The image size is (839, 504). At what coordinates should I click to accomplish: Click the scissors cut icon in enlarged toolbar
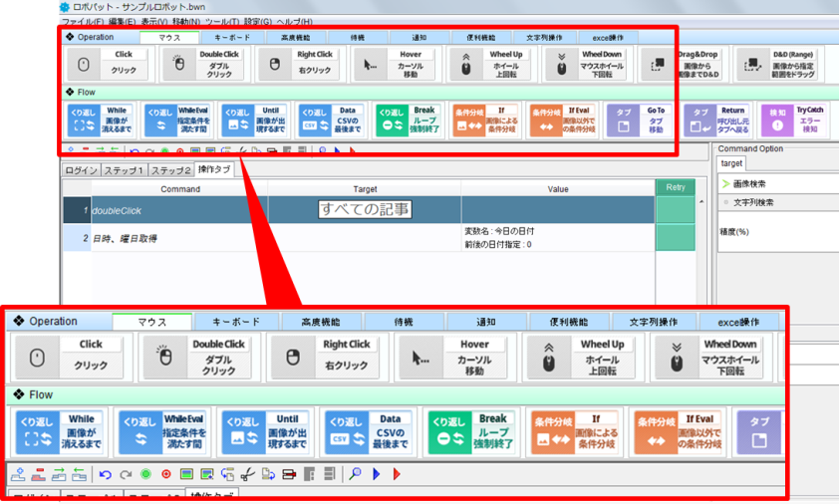pos(247,474)
